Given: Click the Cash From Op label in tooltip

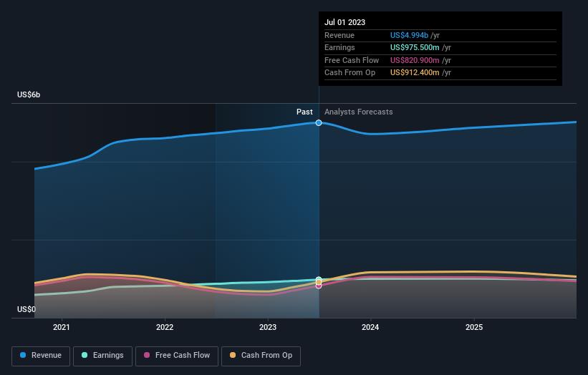Looking at the screenshot, I should (350, 73).
